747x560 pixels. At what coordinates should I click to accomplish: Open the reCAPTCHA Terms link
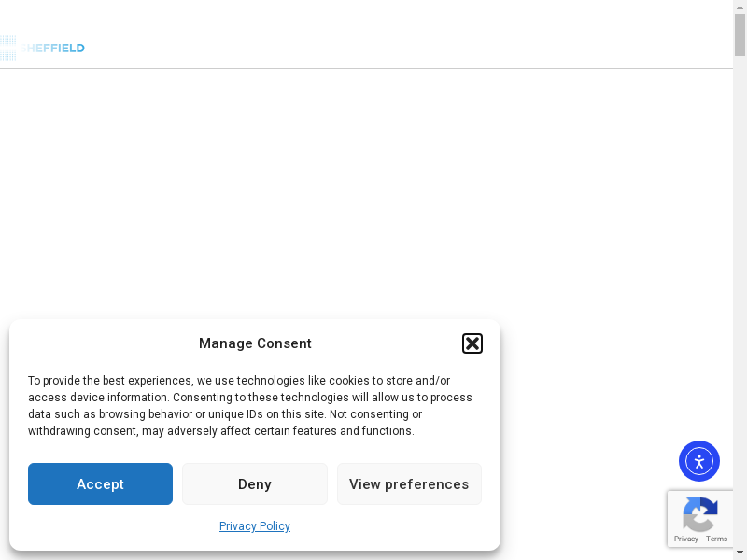coord(717,539)
